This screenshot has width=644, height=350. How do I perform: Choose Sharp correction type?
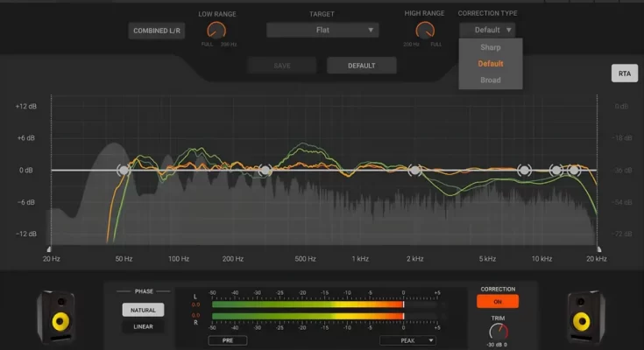pos(491,47)
